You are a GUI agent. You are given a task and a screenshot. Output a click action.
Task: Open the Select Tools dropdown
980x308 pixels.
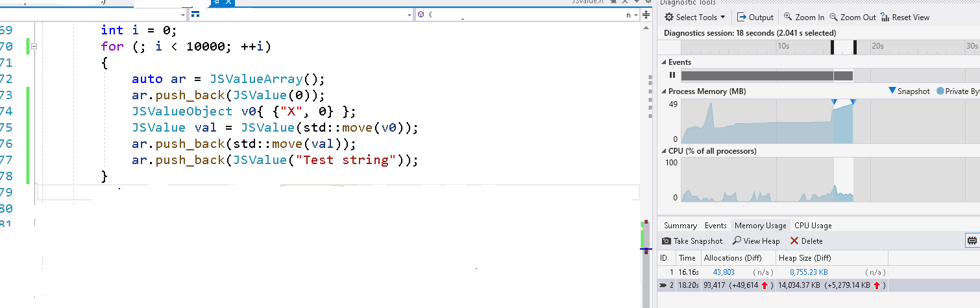[694, 18]
